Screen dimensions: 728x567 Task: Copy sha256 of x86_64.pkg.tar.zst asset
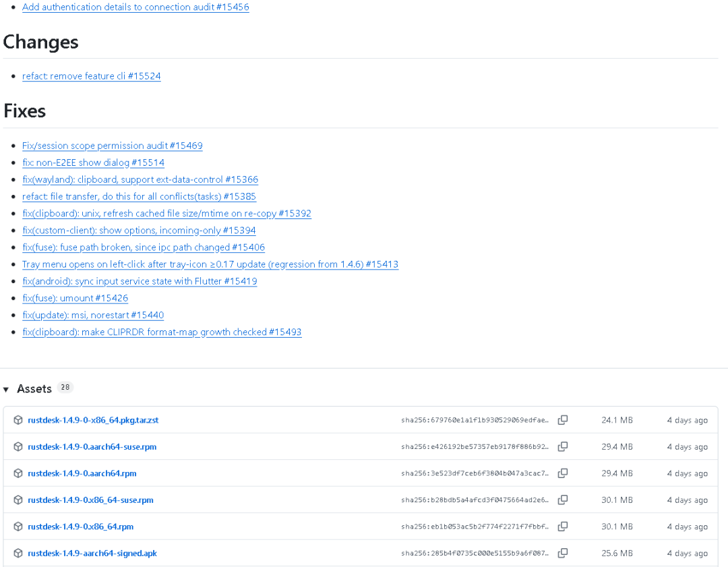tap(562, 420)
